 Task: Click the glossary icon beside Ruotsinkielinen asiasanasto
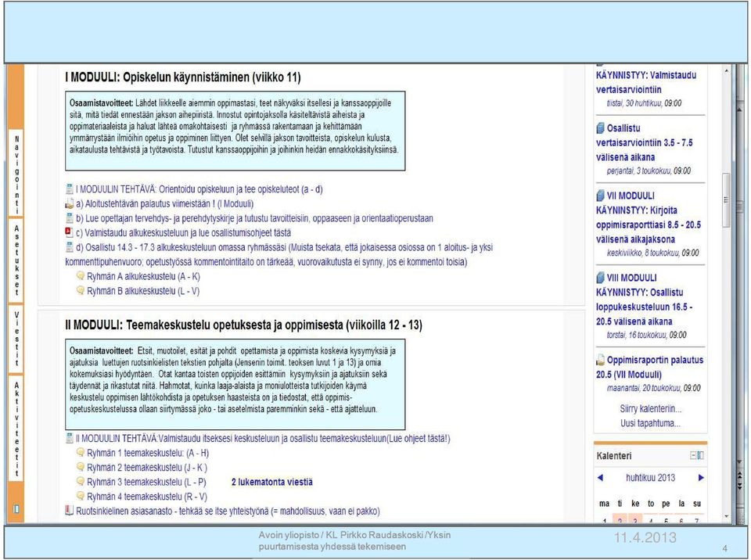pos(70,511)
